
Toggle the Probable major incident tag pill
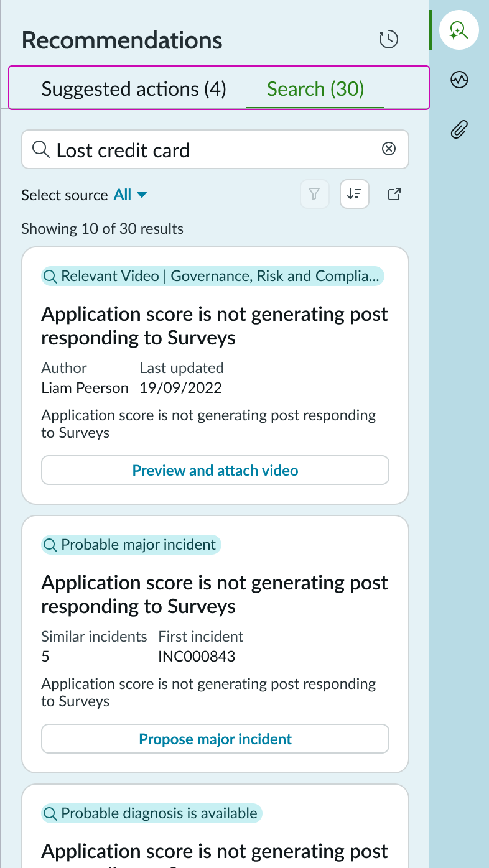tap(131, 545)
